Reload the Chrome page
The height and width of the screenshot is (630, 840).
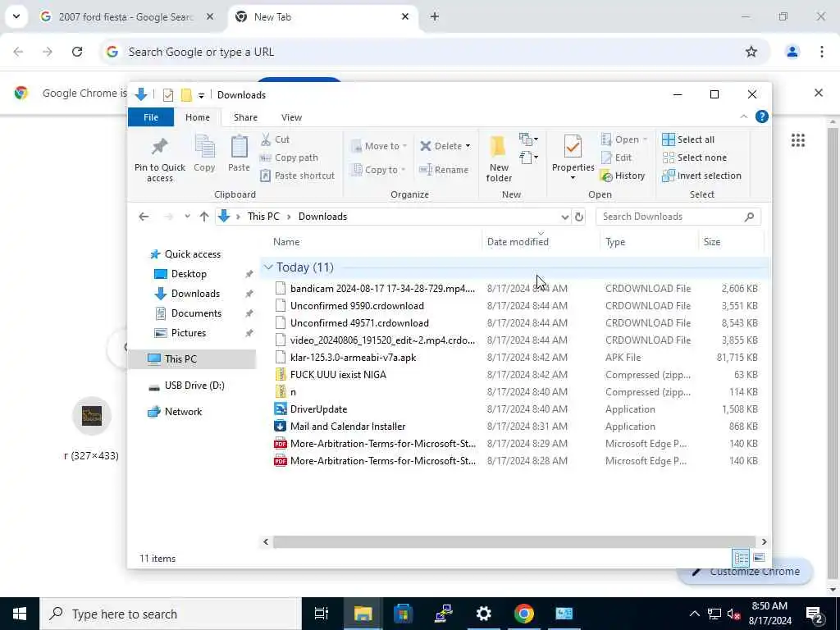[x=77, y=52]
